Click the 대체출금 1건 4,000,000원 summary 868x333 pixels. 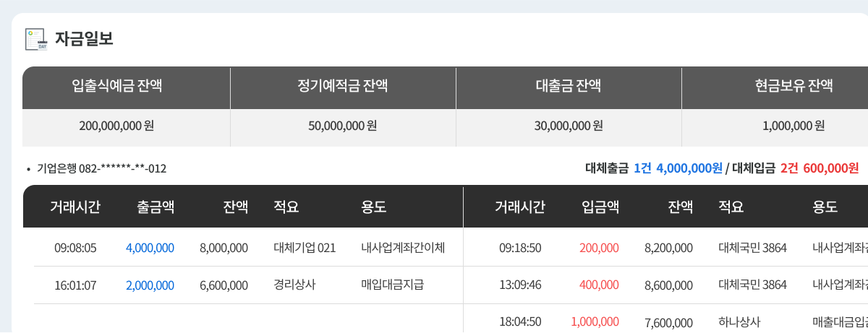(653, 168)
